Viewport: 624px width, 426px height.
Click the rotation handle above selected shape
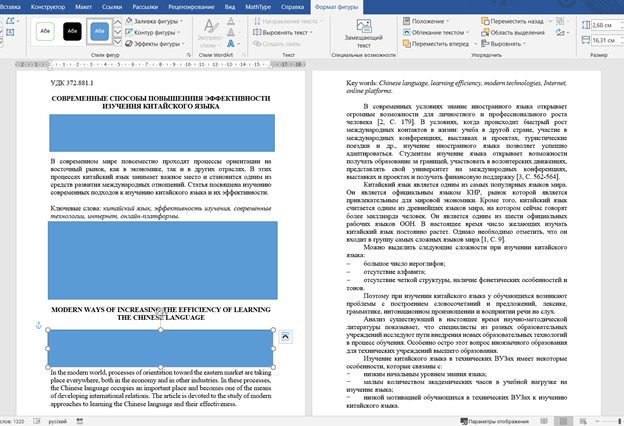coord(161,312)
